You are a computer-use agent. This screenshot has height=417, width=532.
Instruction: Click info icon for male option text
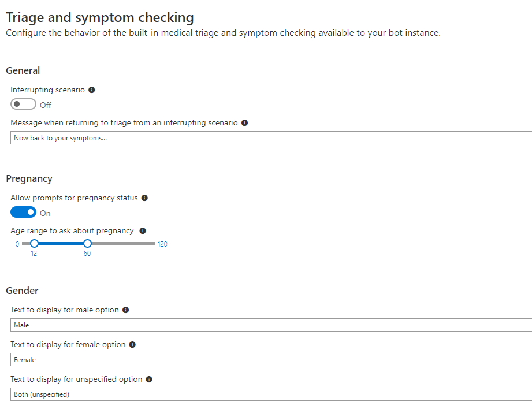(x=125, y=310)
